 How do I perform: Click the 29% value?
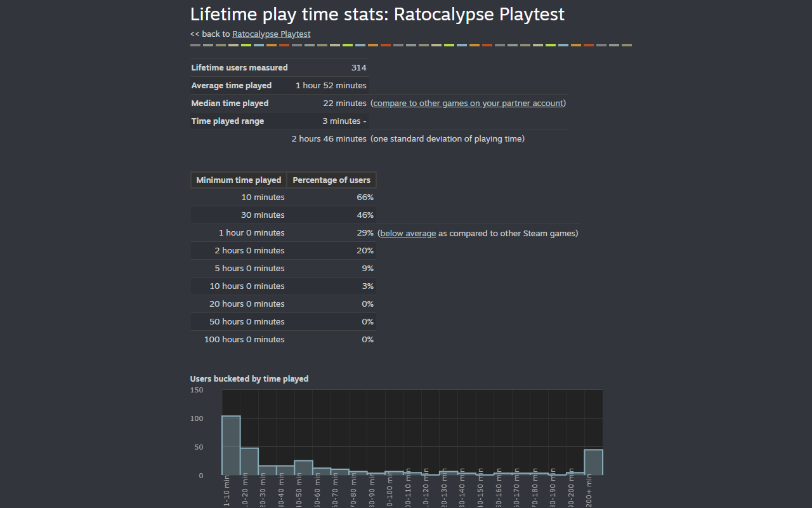point(365,232)
